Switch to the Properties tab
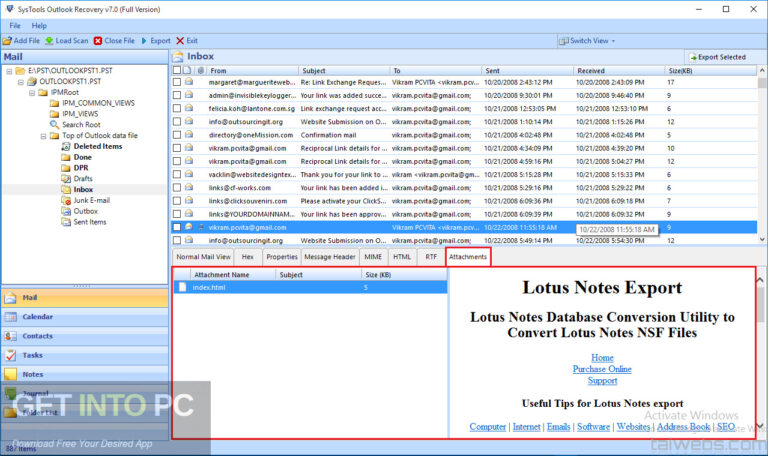 (x=282, y=257)
